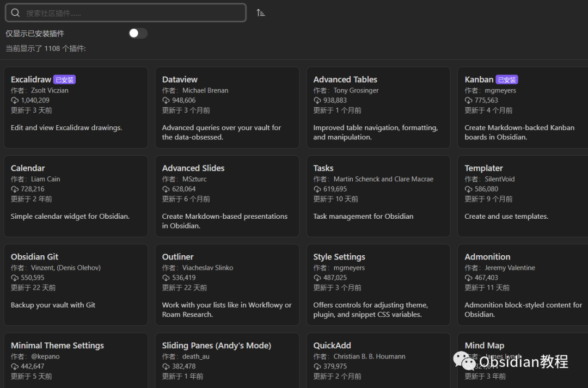588x388 pixels.
Task: Click author name MSzturc
Action: coord(194,179)
